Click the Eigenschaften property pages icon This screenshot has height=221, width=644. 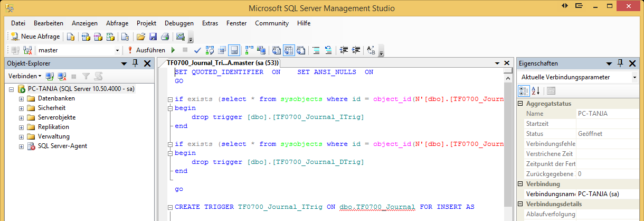pos(551,90)
